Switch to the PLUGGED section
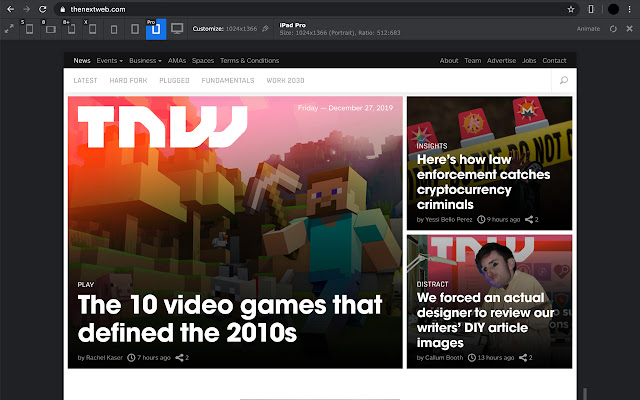This screenshot has width=640, height=400. click(174, 80)
